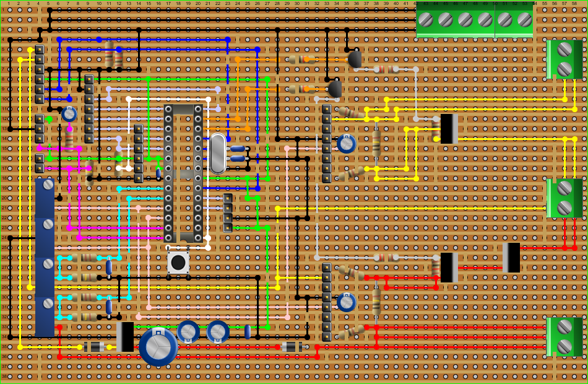Click column number 15 along the top edge
The height and width of the screenshot is (384, 588).
149,3
